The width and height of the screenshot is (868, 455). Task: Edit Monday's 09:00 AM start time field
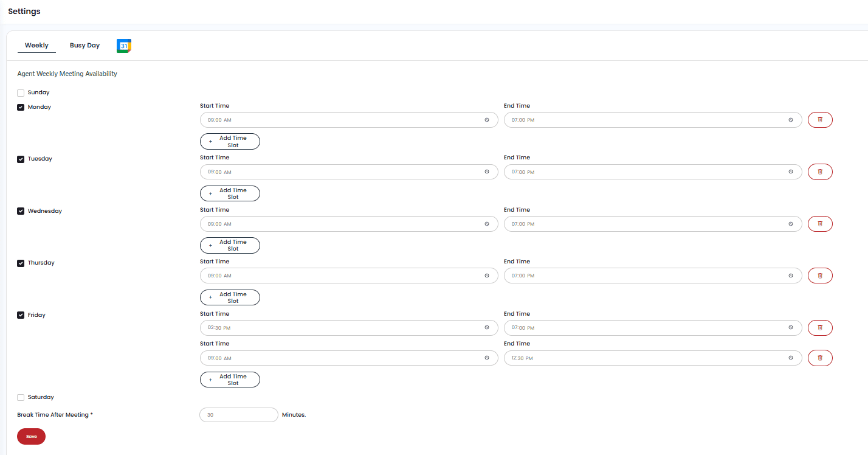coord(349,120)
